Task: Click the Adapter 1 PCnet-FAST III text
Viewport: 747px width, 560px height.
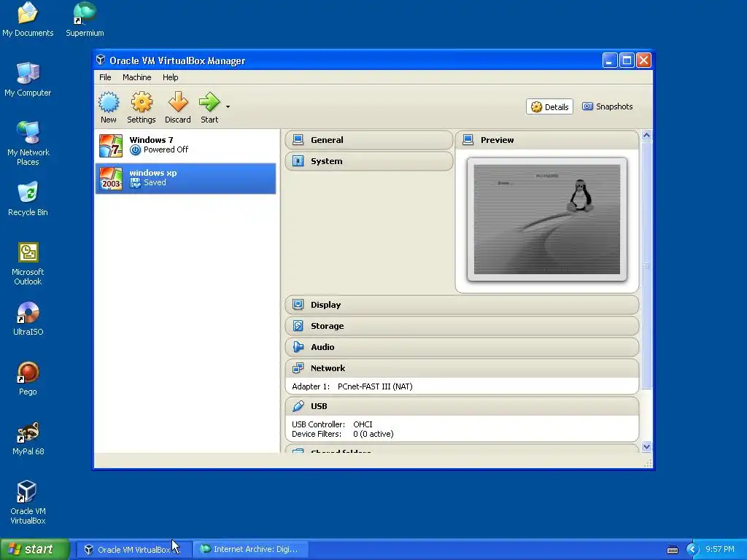Action: tap(352, 386)
